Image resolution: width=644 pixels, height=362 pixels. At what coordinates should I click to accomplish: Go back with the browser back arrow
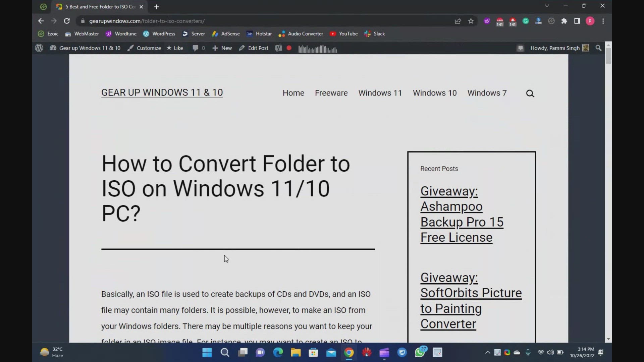[41, 21]
